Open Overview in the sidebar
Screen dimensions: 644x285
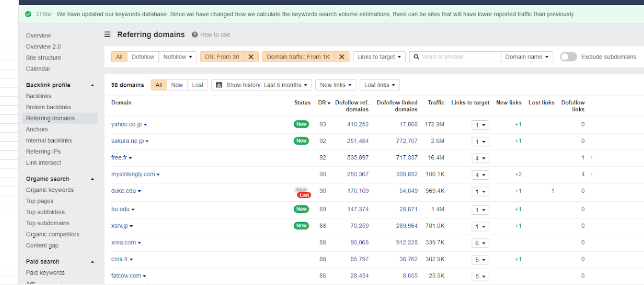[38, 35]
